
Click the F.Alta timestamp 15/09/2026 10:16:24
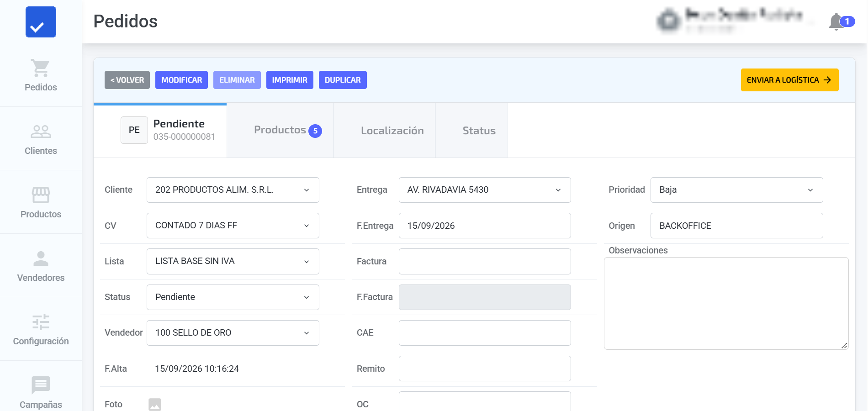point(197,369)
